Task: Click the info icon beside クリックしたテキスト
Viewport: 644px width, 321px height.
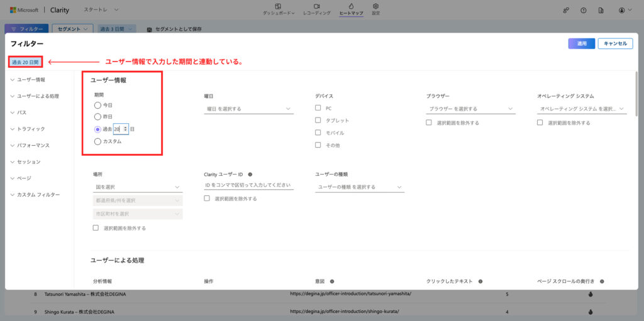Action: 480,281
